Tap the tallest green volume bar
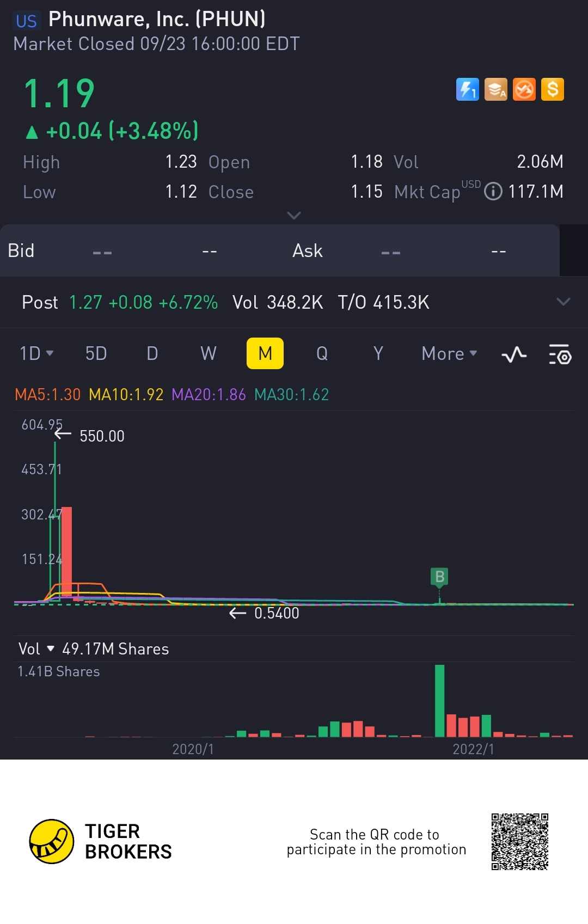The width and height of the screenshot is (588, 924). click(x=439, y=701)
